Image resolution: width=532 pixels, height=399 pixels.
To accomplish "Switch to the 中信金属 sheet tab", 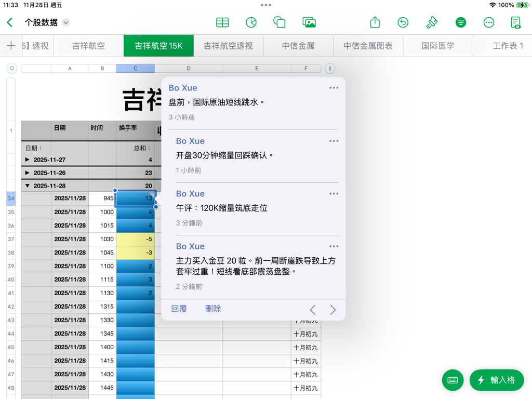I will pos(298,46).
